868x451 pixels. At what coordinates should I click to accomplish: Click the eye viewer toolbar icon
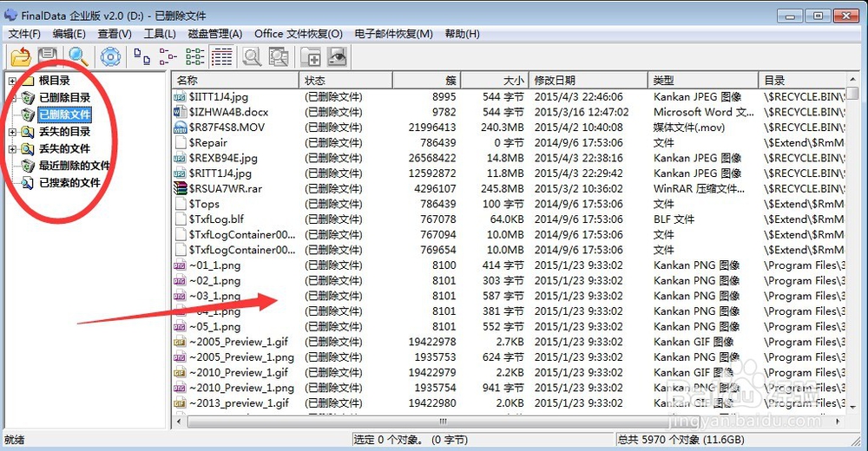click(337, 56)
